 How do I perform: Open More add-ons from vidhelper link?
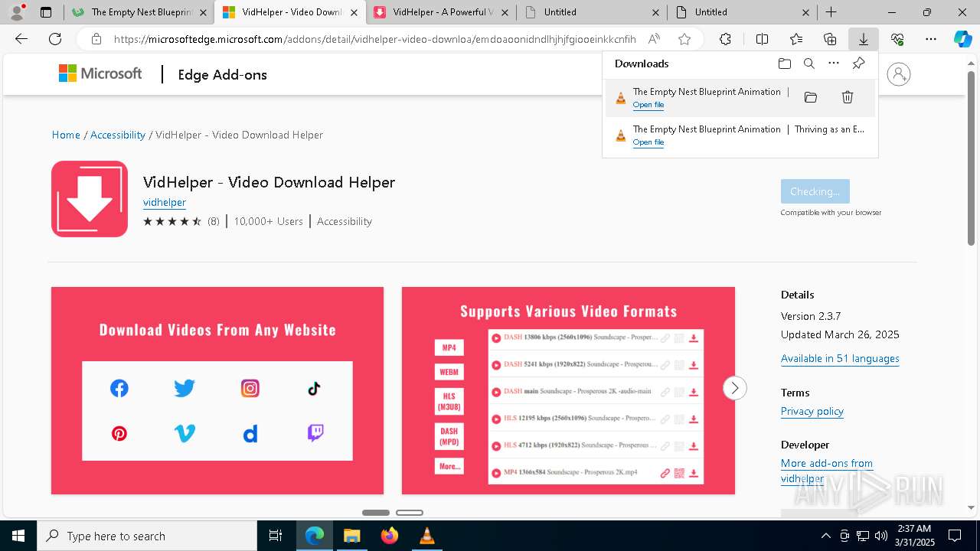tap(827, 471)
